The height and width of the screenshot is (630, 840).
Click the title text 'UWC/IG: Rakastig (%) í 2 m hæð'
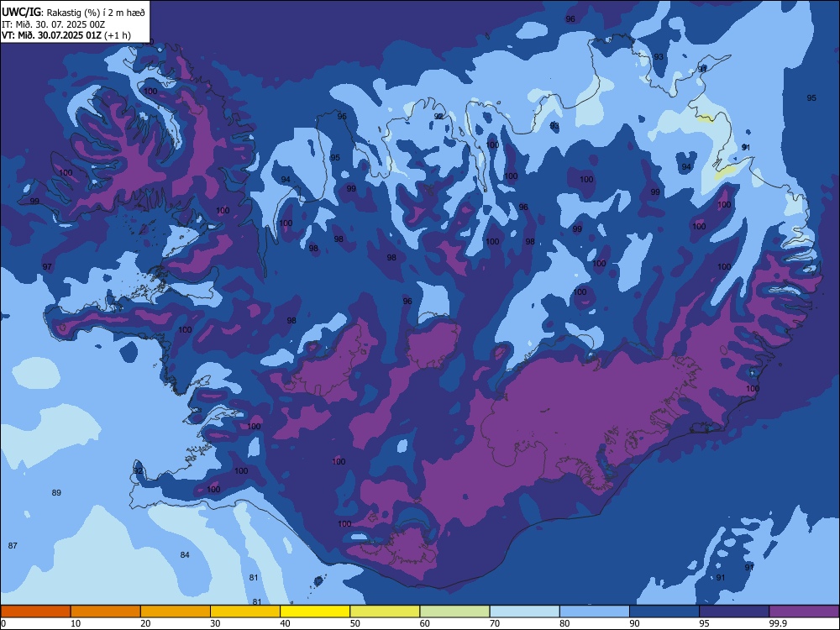point(73,13)
